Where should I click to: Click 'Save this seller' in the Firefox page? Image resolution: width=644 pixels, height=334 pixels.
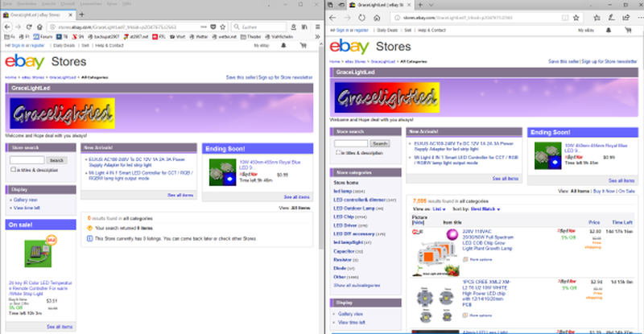(241, 77)
